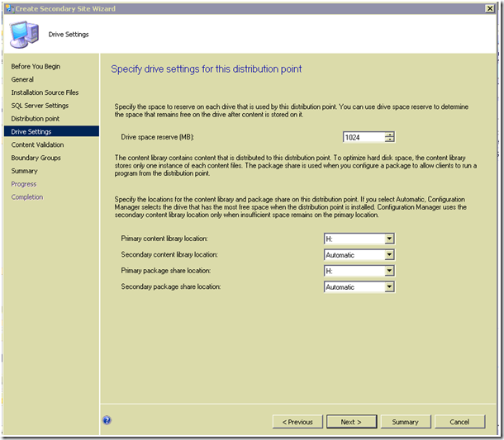Image resolution: width=504 pixels, height=440 pixels.
Task: Expand Secondary package share location dropdown
Action: pos(389,287)
